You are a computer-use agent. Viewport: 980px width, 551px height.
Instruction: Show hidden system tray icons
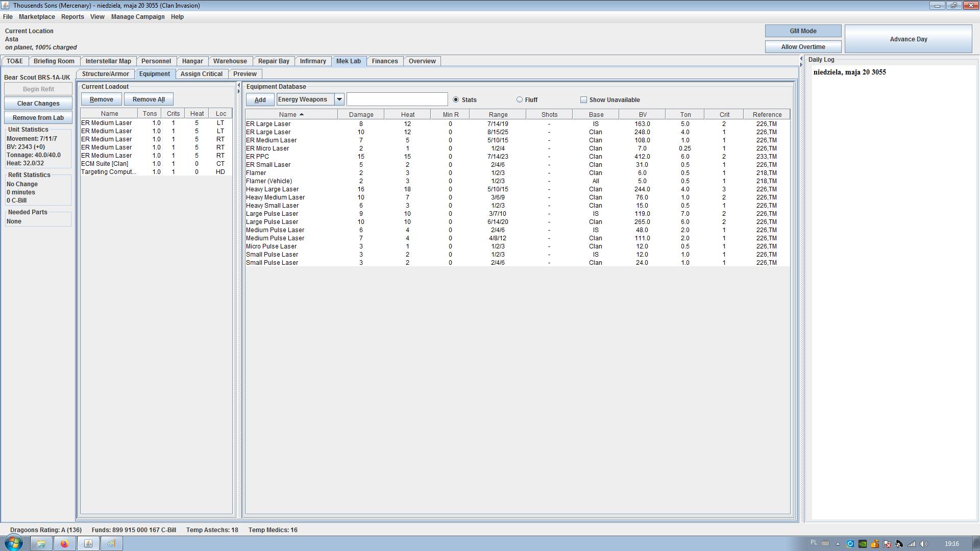click(838, 544)
